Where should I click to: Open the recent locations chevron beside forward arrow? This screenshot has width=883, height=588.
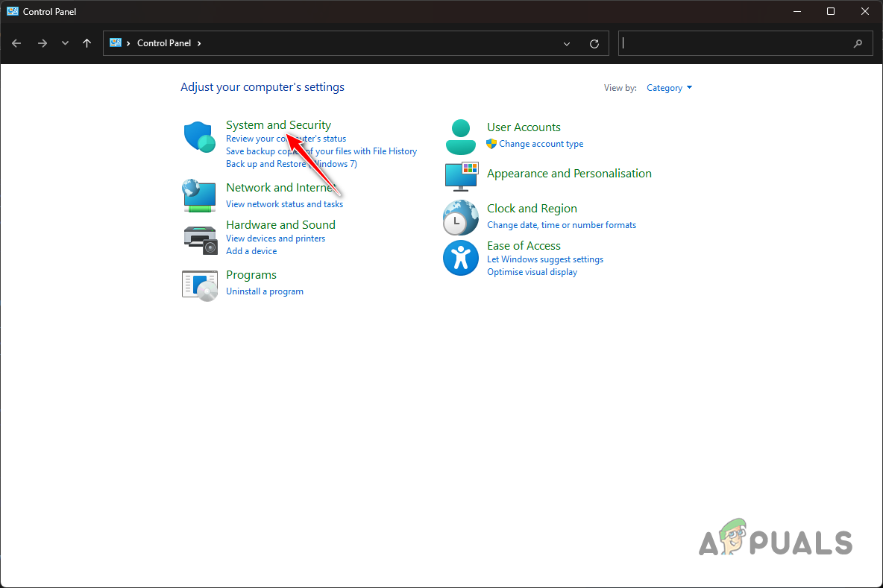point(65,43)
